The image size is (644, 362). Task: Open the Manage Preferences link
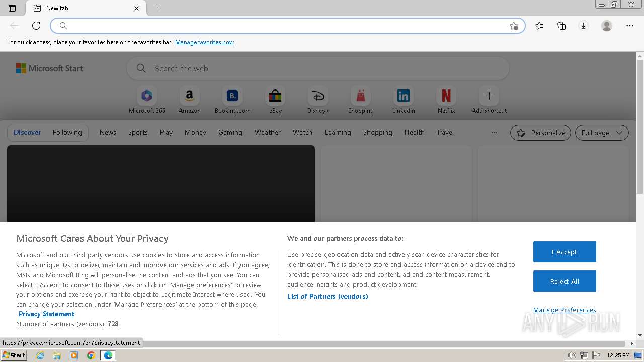pos(565,310)
